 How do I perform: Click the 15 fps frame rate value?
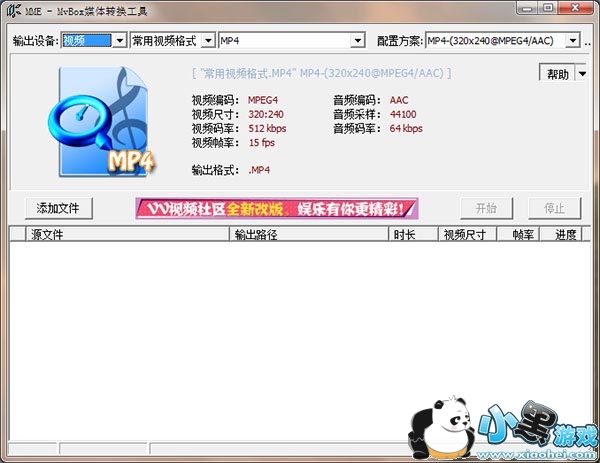pos(262,143)
